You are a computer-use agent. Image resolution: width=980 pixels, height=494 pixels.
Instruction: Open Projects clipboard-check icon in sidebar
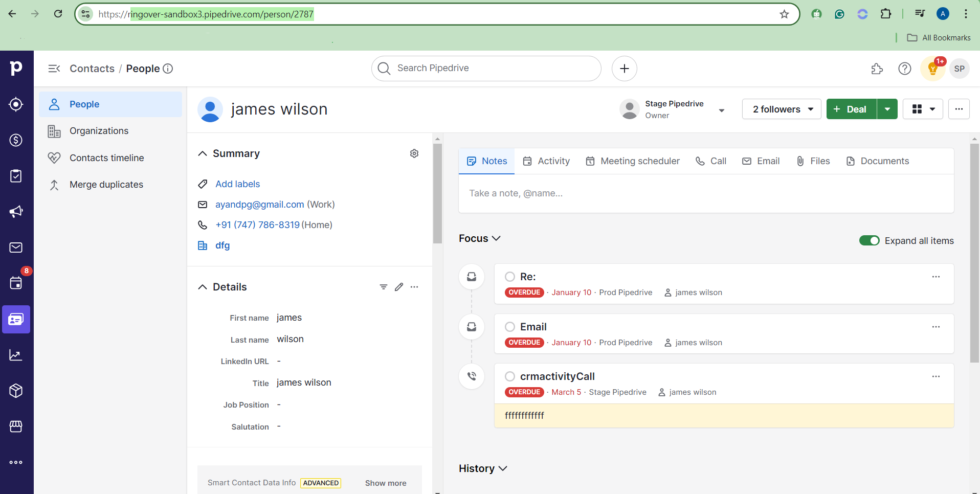pos(16,176)
